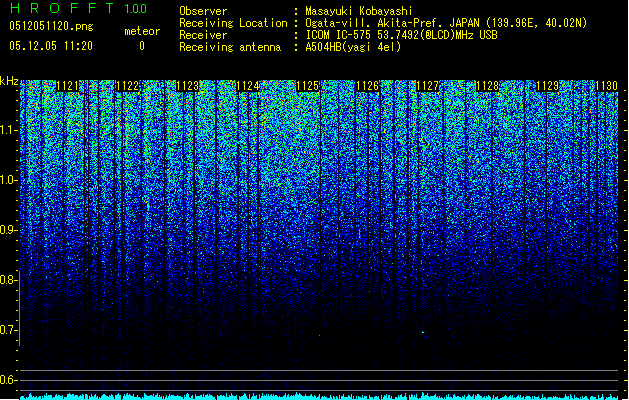This screenshot has width=629, height=400.
Task: Click the 0.9 frequency axis label
Action: pyautogui.click(x=7, y=230)
